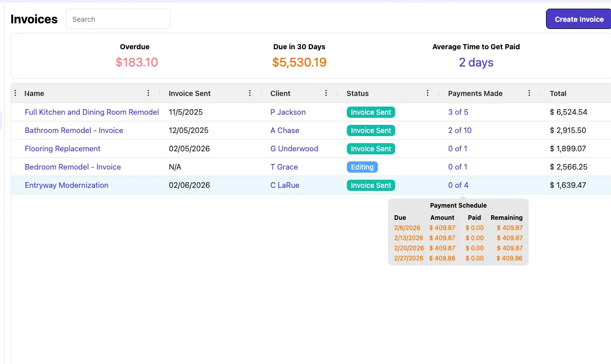Open the Name column options menu
This screenshot has height=364, width=611.
click(x=148, y=93)
